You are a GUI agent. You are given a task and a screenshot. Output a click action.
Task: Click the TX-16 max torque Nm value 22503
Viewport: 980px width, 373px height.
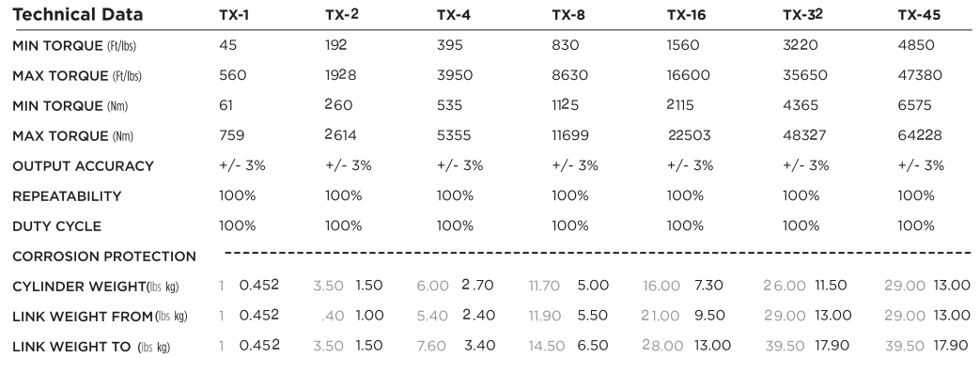(690, 135)
